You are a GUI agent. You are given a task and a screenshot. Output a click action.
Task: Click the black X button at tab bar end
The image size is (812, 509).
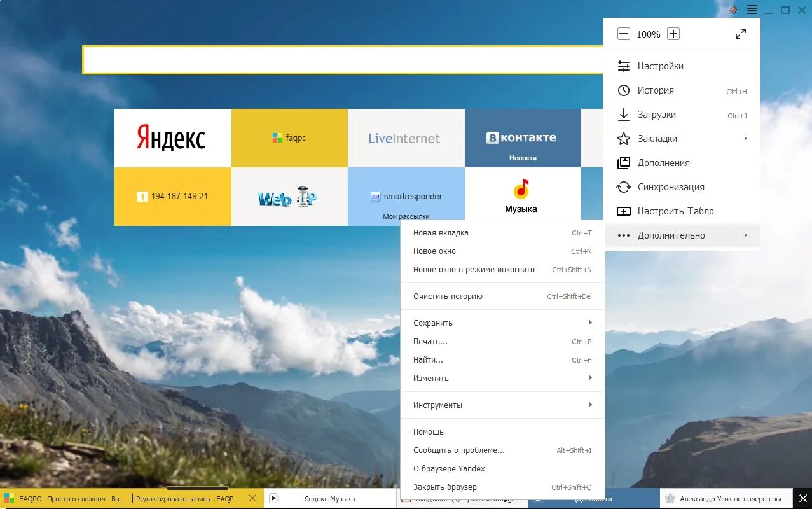pyautogui.click(x=802, y=499)
